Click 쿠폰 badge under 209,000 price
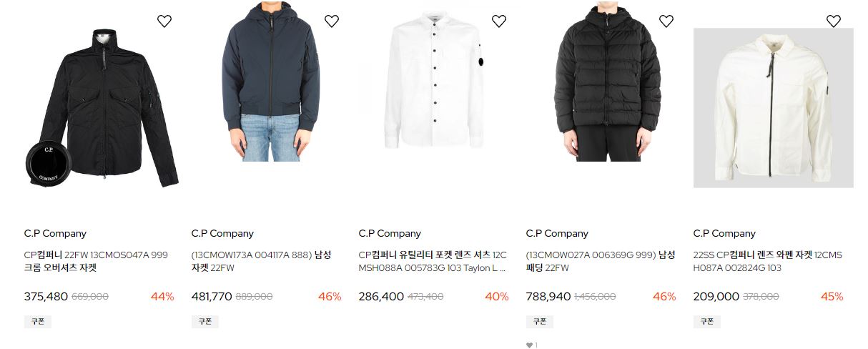The height and width of the screenshot is (349, 868). point(707,322)
